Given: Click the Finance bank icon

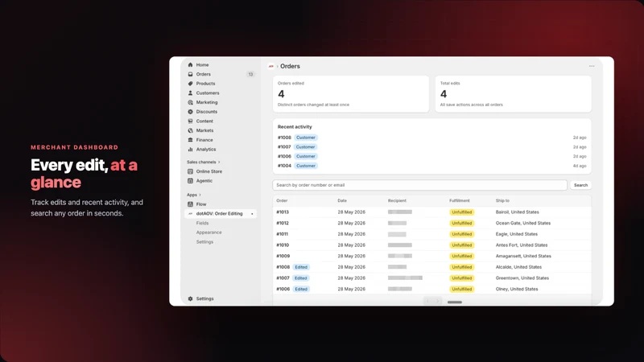Looking at the screenshot, I should [190, 140].
